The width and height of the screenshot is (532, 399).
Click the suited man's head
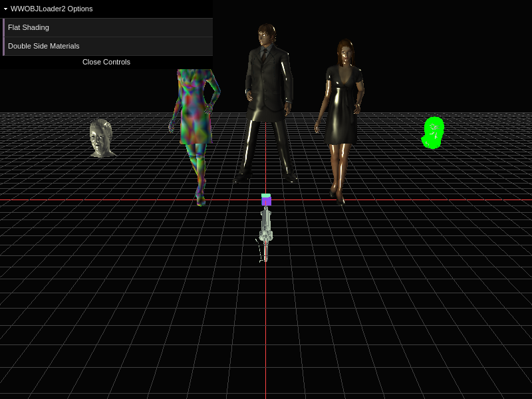click(267, 35)
